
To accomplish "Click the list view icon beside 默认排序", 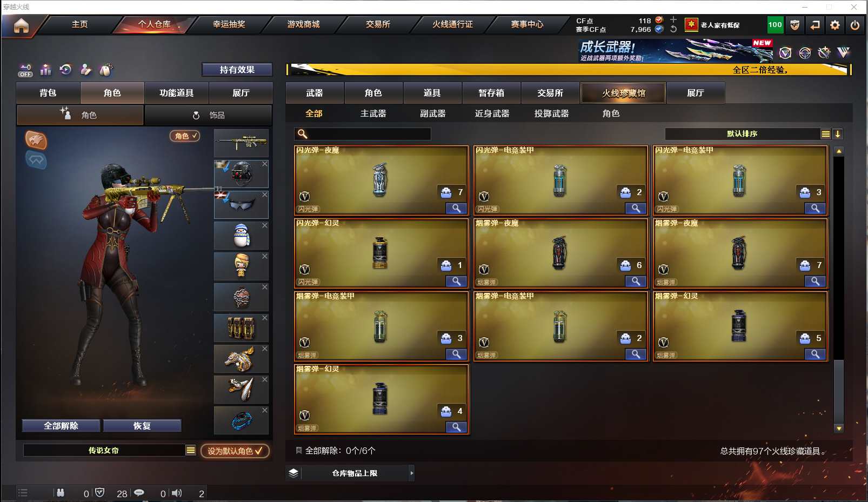I will pyautogui.click(x=825, y=134).
